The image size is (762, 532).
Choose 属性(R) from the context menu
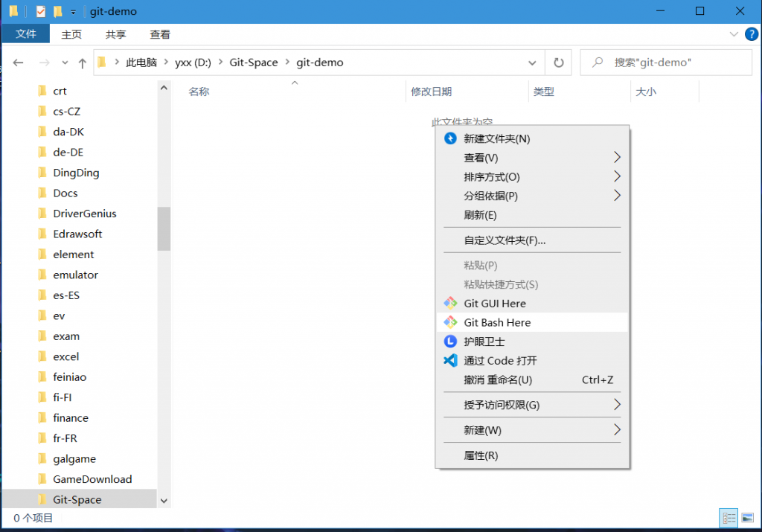[x=481, y=455]
